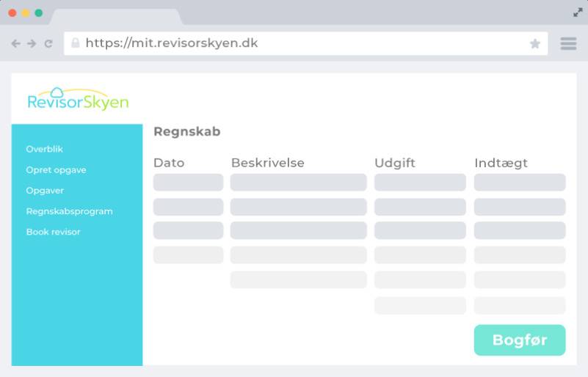This screenshot has width=588, height=377.
Task: Open the browser hamburger menu
Action: coord(568,43)
